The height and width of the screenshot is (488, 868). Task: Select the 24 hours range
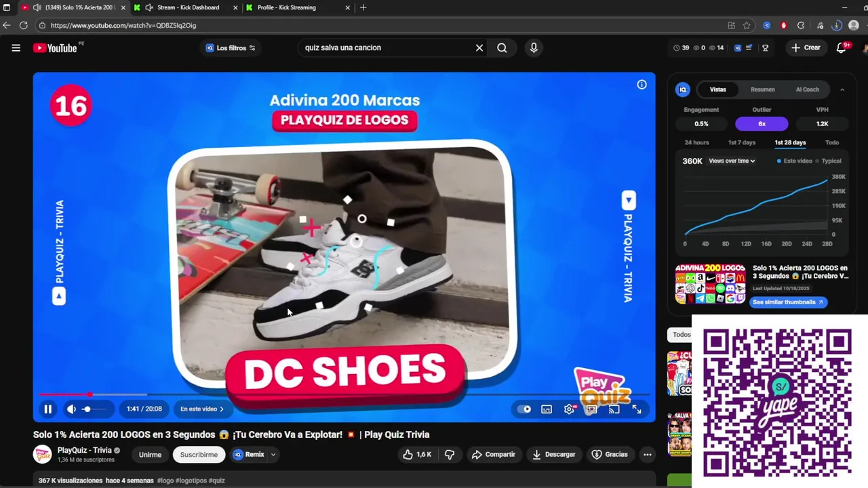[x=696, y=143]
